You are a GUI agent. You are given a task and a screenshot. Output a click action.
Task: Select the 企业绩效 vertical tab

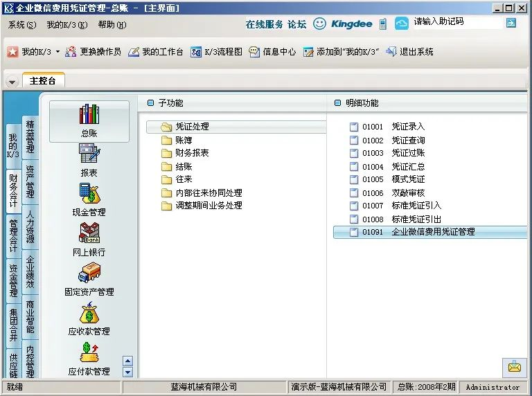[30, 272]
